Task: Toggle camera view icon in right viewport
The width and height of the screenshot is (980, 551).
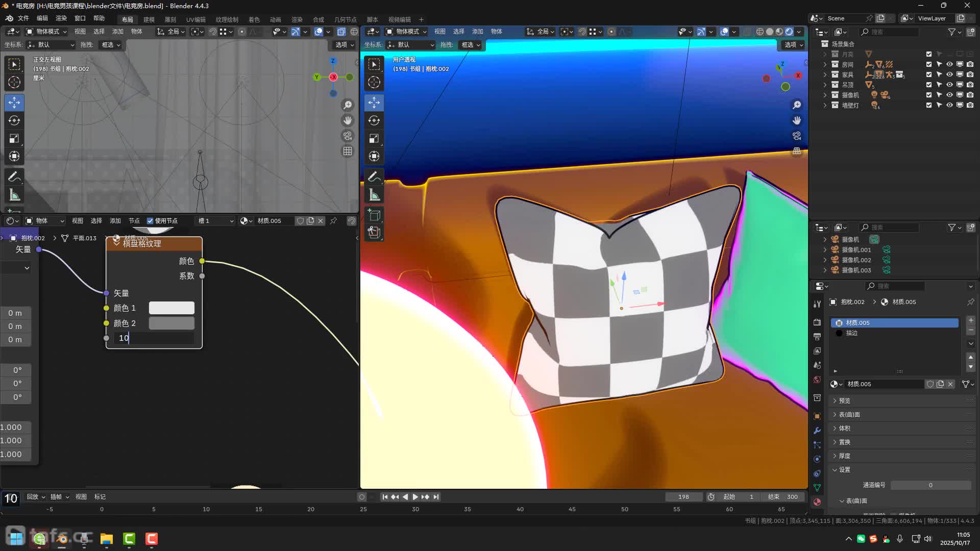Action: (x=797, y=136)
